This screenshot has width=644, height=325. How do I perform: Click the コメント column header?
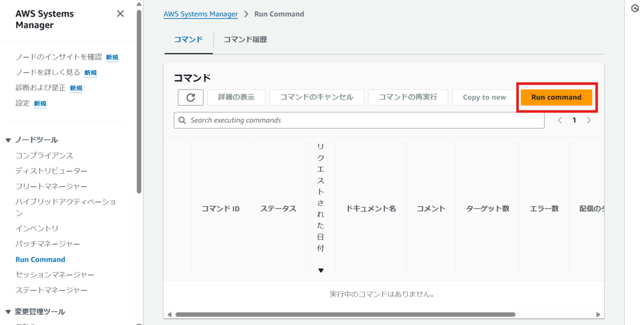pos(431,209)
